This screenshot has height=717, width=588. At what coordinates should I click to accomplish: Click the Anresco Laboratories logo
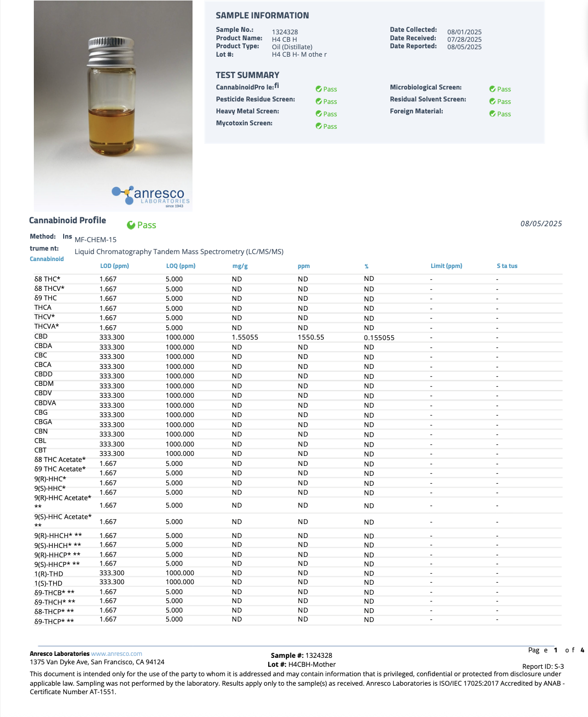coord(151,196)
